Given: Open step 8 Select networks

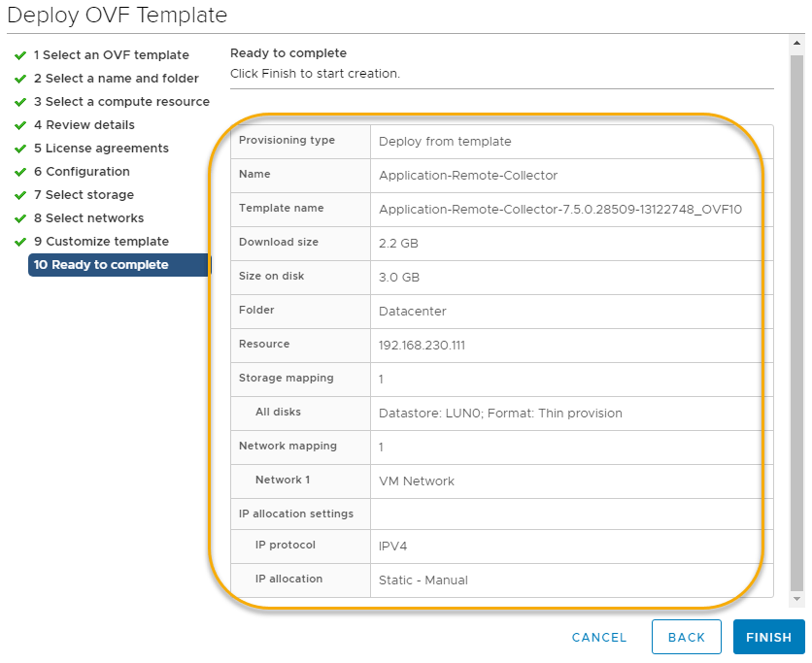Looking at the screenshot, I should click(88, 218).
